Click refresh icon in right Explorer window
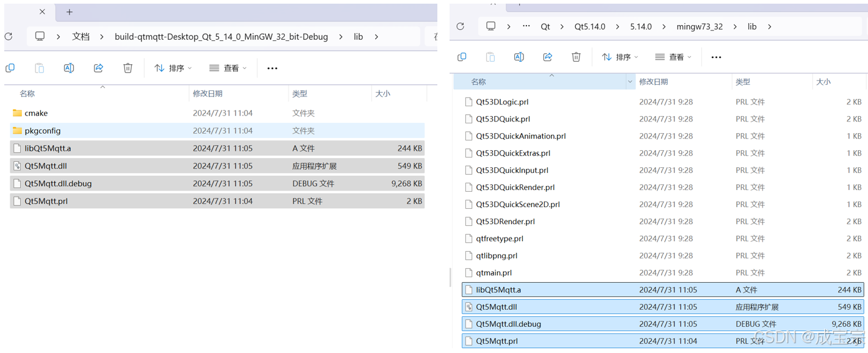Image resolution: width=868 pixels, height=353 pixels. click(x=461, y=26)
